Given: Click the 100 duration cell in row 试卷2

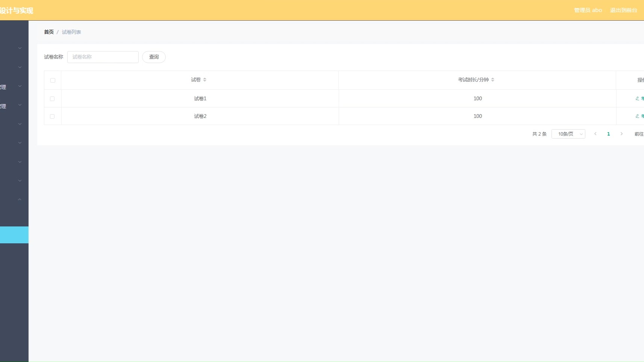Looking at the screenshot, I should click(x=477, y=116).
